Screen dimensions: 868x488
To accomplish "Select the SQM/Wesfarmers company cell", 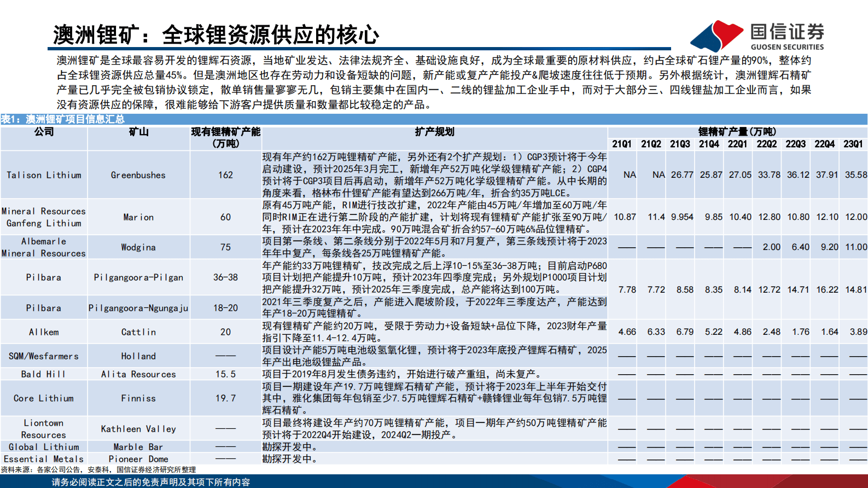I will point(44,356).
